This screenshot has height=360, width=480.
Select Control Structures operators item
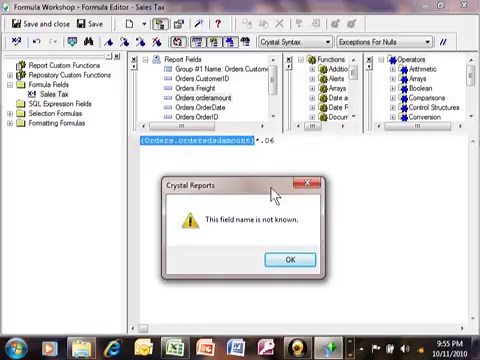(x=434, y=107)
